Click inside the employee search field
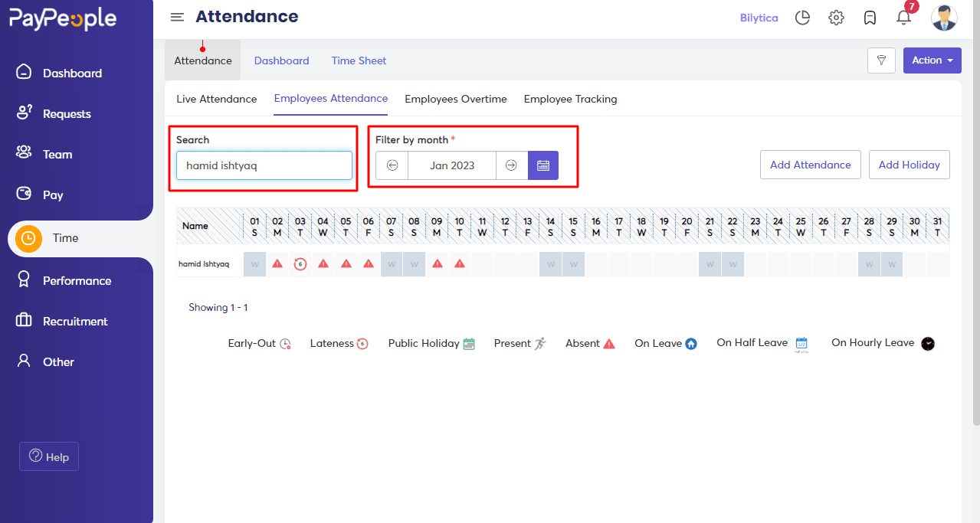The height and width of the screenshot is (523, 980). pyautogui.click(x=264, y=165)
